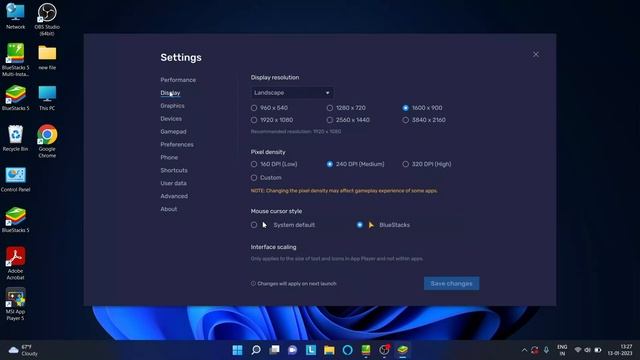
Task: Select 1280 x 720 resolution
Action: (x=346, y=108)
